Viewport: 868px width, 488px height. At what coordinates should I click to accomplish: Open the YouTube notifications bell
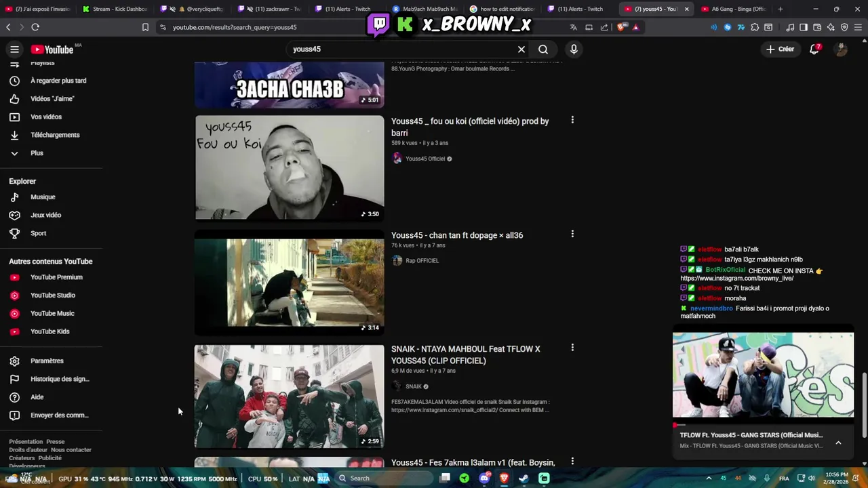814,49
